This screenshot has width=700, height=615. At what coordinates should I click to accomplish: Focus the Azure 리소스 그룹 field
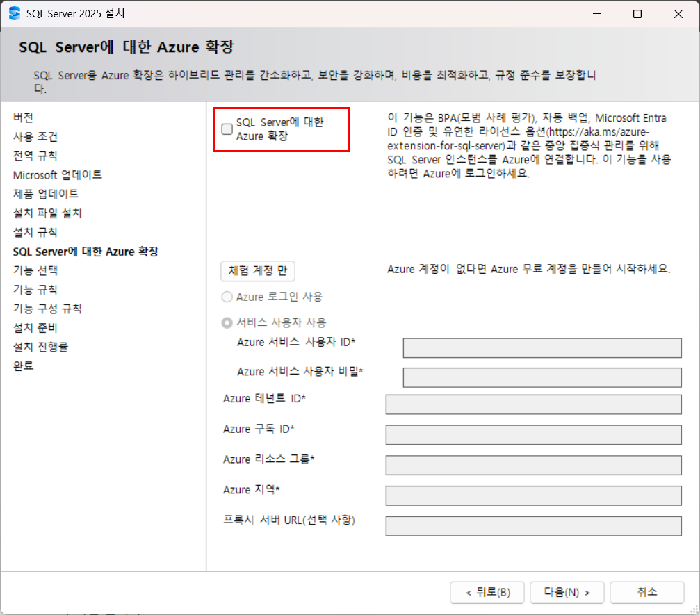[x=533, y=465]
